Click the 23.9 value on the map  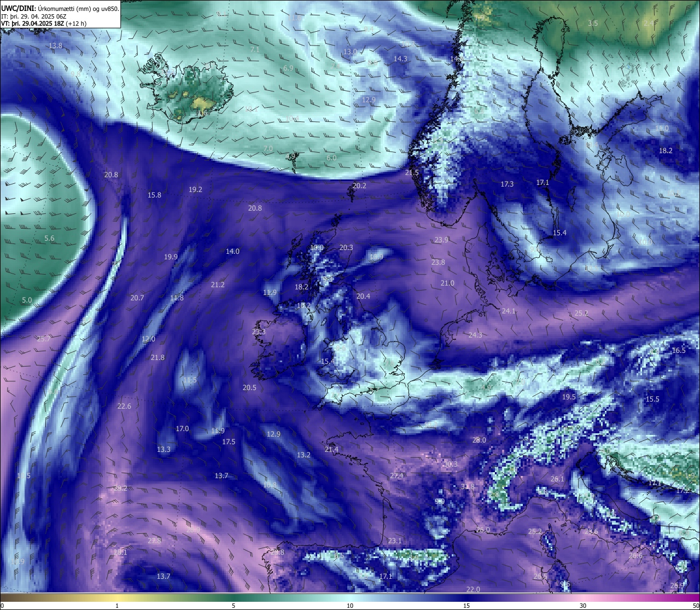(441, 240)
